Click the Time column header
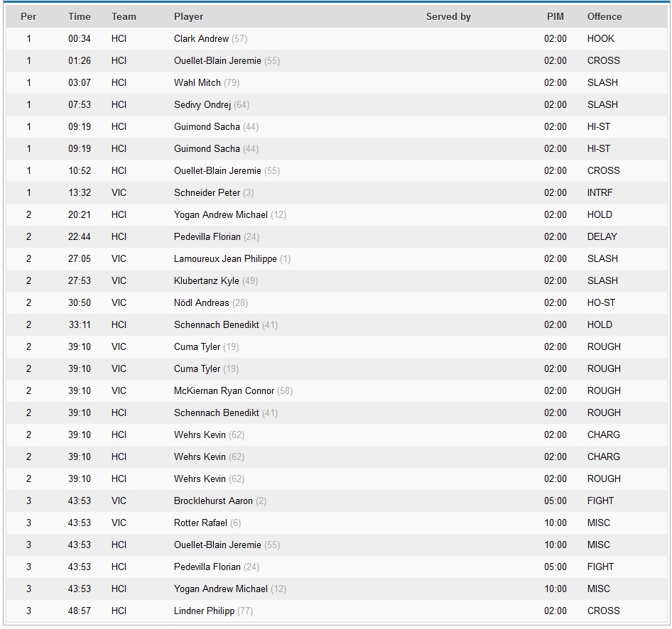 click(x=80, y=16)
